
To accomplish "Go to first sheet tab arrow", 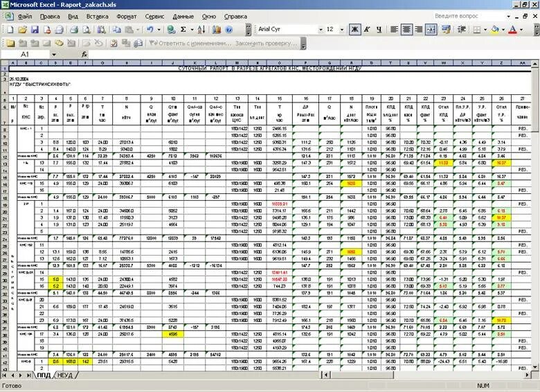I will point(5,375).
